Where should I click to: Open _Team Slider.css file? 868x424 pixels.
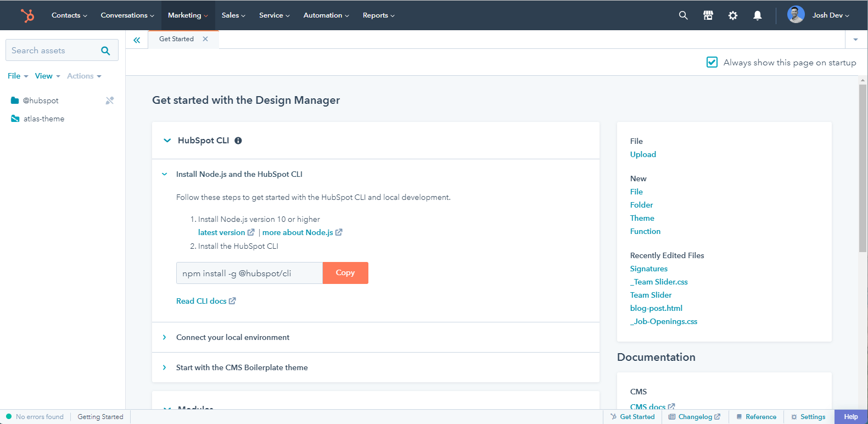659,282
